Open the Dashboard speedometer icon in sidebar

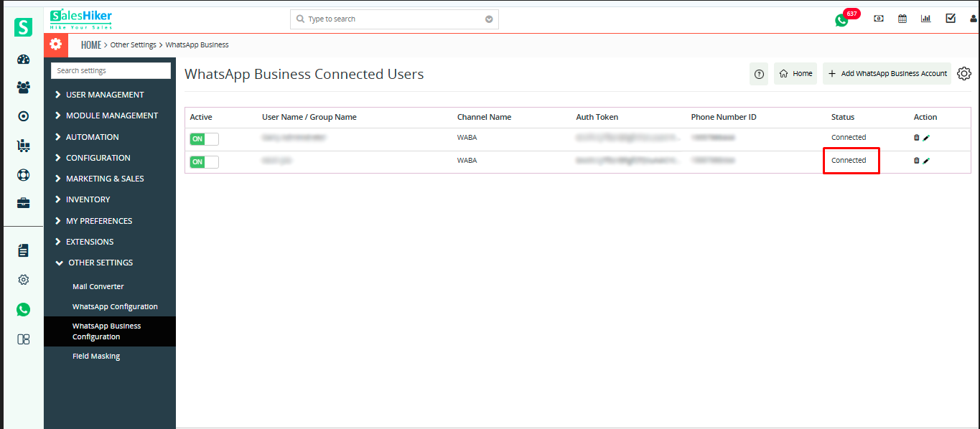click(23, 60)
